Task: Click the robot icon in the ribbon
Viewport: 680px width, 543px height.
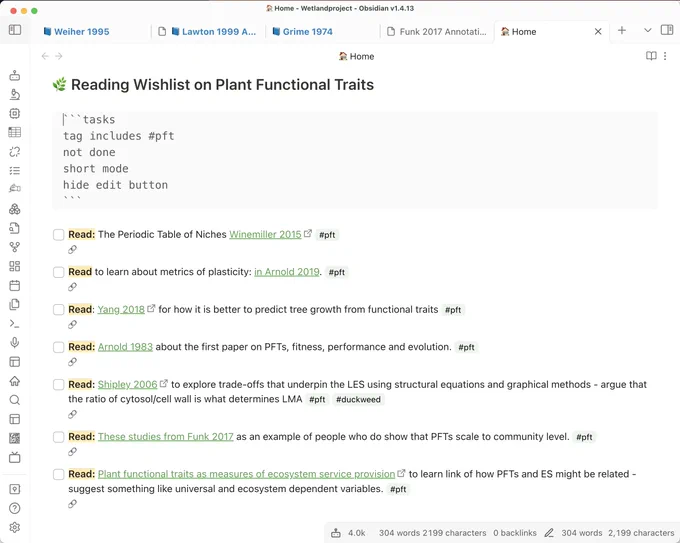Action: [15, 75]
